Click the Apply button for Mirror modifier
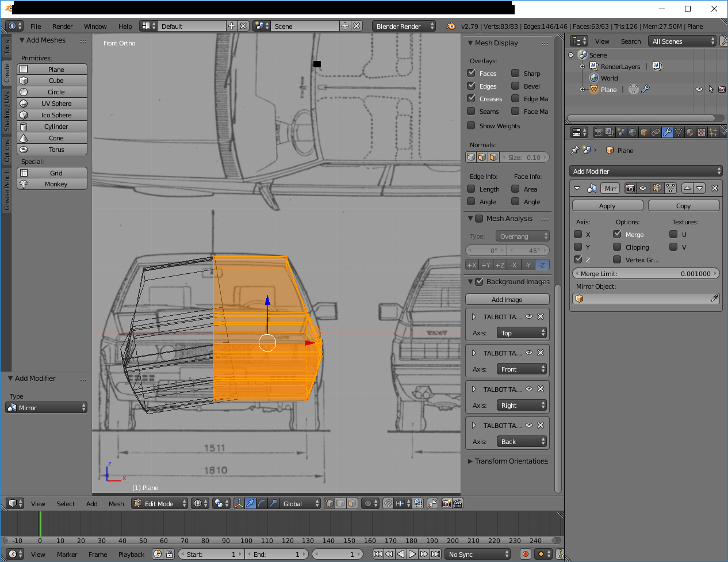728x562 pixels. (x=607, y=205)
